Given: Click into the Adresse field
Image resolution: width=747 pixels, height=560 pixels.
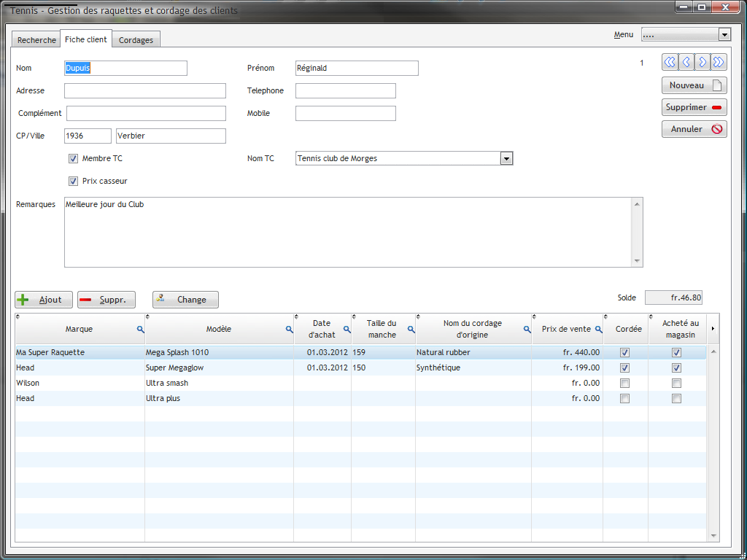Looking at the screenshot, I should coord(145,91).
